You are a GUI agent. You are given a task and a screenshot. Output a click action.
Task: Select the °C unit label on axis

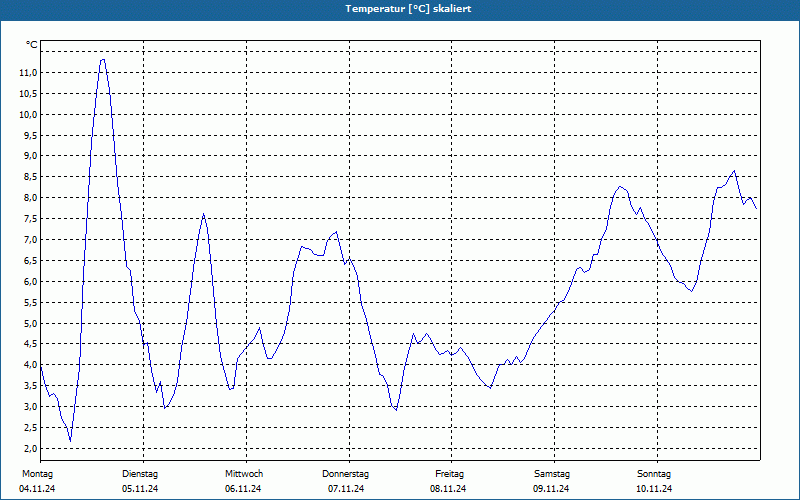pyautogui.click(x=32, y=45)
